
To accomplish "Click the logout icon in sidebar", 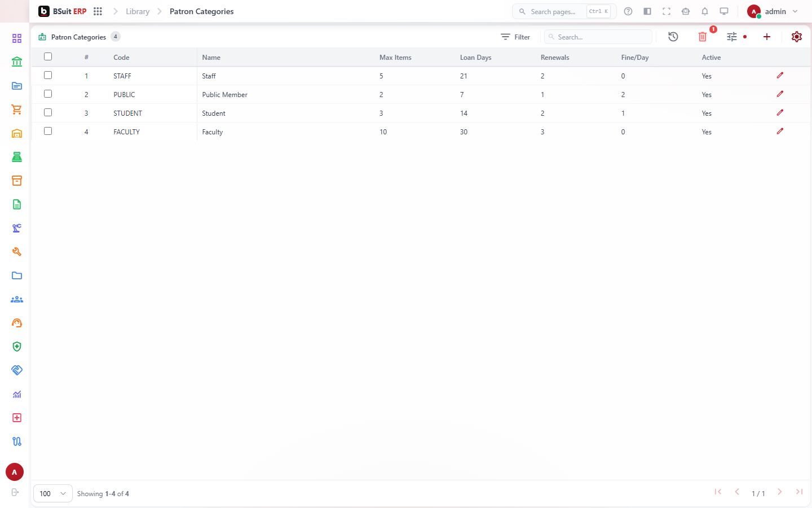I will 15,492.
